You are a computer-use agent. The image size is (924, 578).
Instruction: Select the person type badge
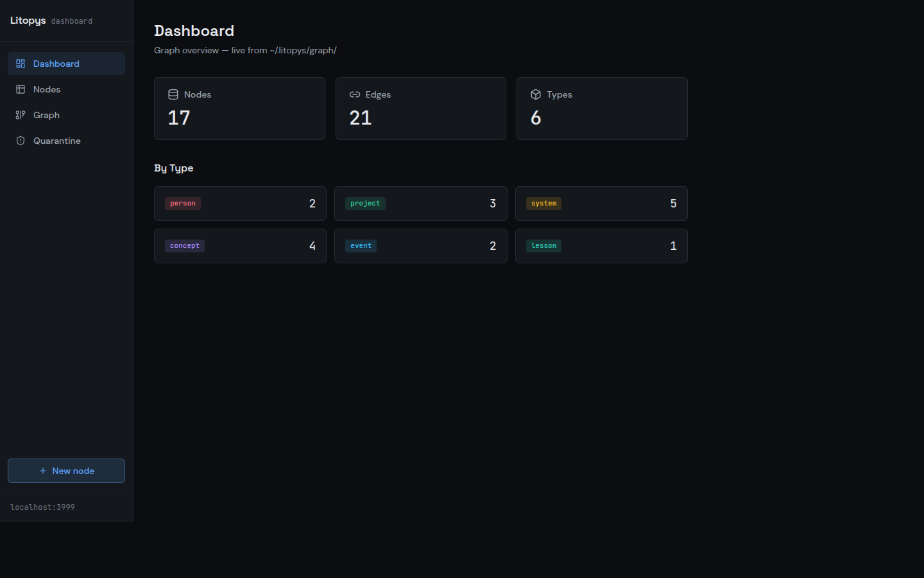182,203
